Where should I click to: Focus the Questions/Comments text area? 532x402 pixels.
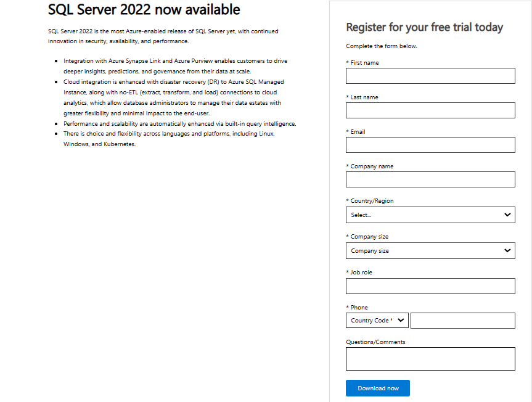coord(430,359)
